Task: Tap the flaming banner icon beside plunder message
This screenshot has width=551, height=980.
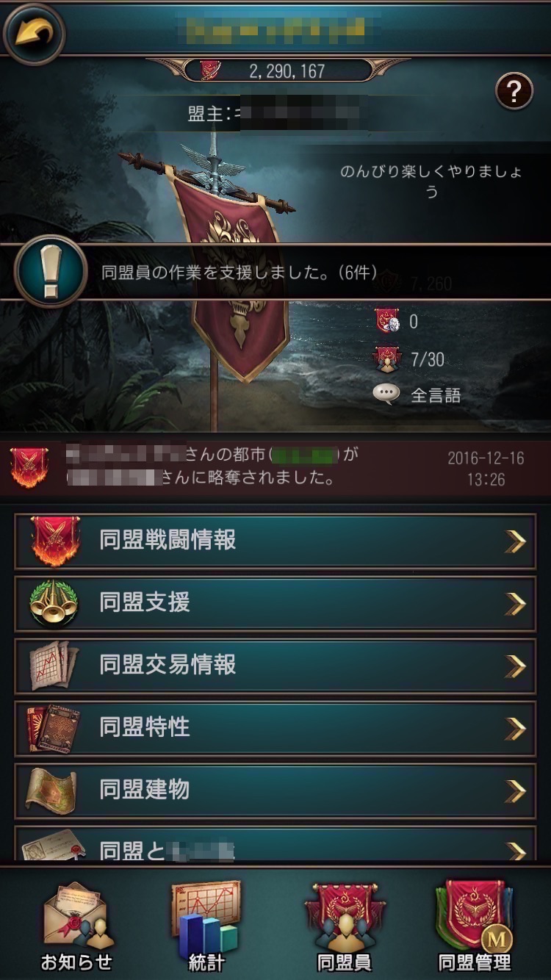Action: pyautogui.click(x=29, y=466)
